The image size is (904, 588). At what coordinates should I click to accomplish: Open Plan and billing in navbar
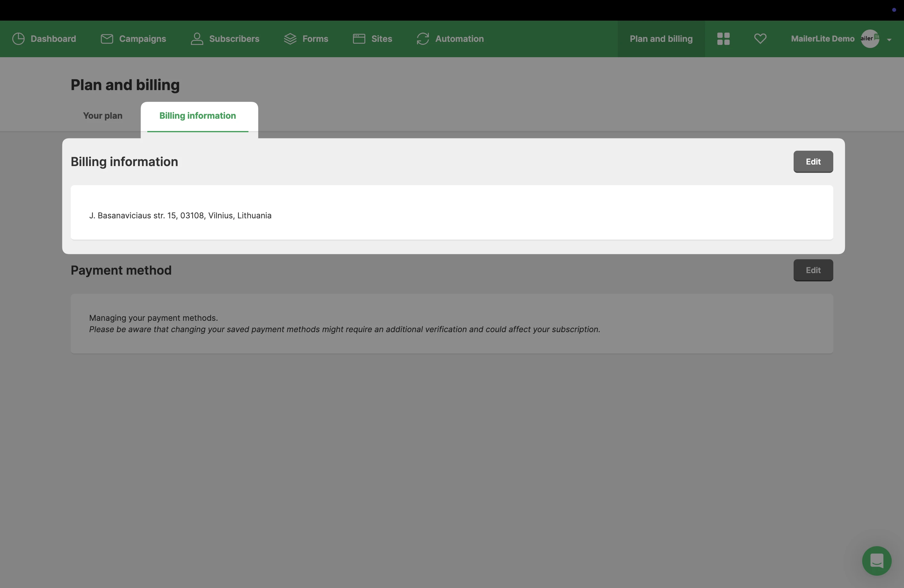pyautogui.click(x=661, y=39)
